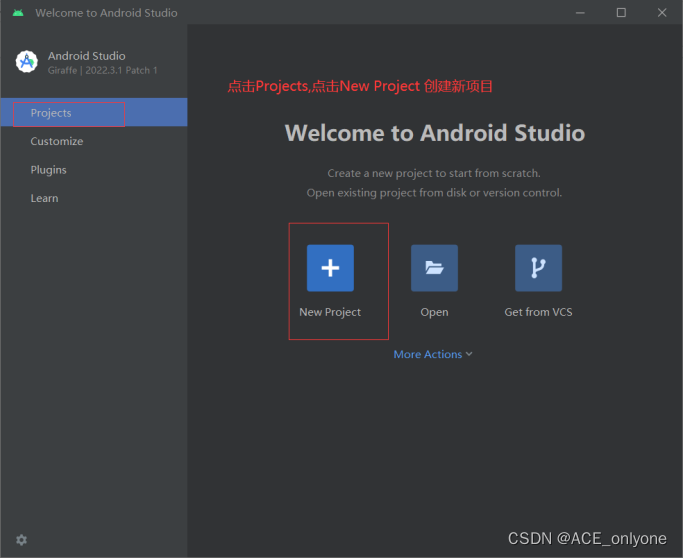The image size is (683, 558).
Task: Go to the Learn tab
Action: coord(94,198)
